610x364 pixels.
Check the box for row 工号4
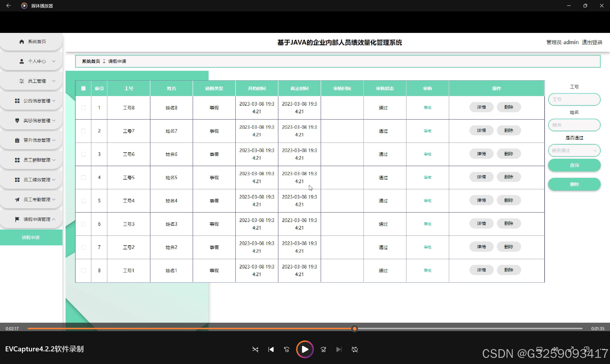(83, 201)
